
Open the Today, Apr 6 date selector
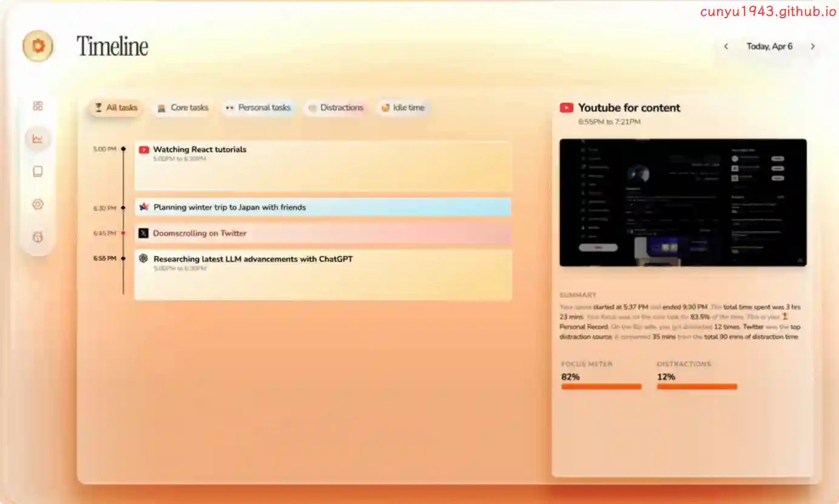[769, 47]
